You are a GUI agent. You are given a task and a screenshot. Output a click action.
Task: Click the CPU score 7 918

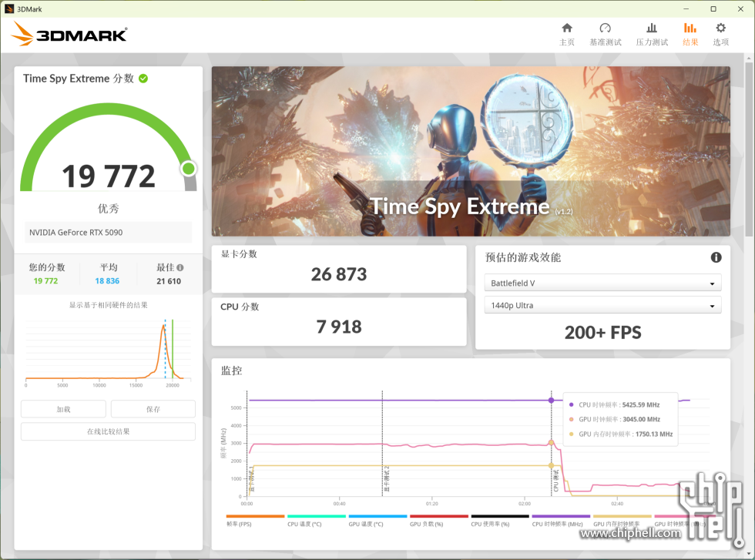point(339,327)
